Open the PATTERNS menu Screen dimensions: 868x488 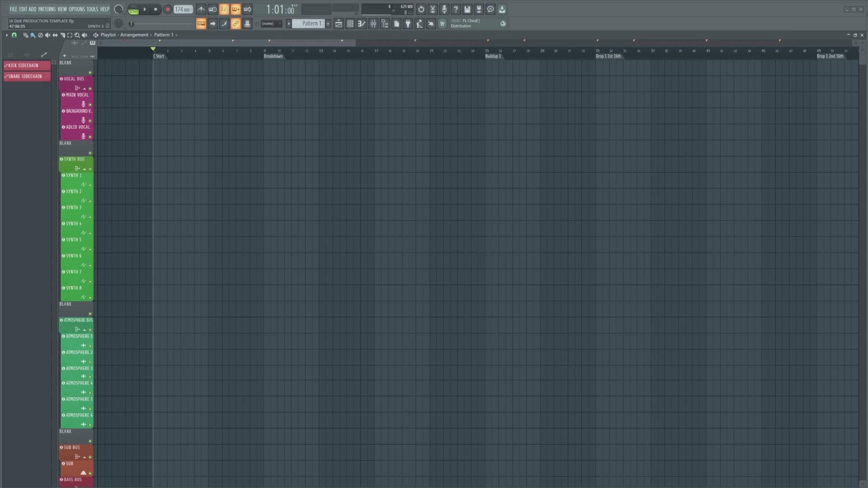pos(47,9)
